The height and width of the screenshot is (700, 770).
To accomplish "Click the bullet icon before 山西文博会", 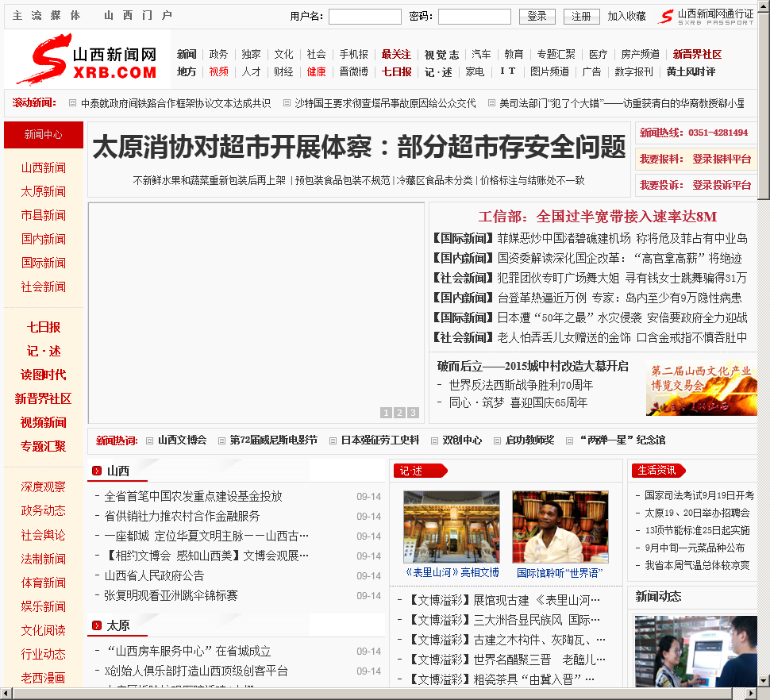I will click(x=150, y=440).
